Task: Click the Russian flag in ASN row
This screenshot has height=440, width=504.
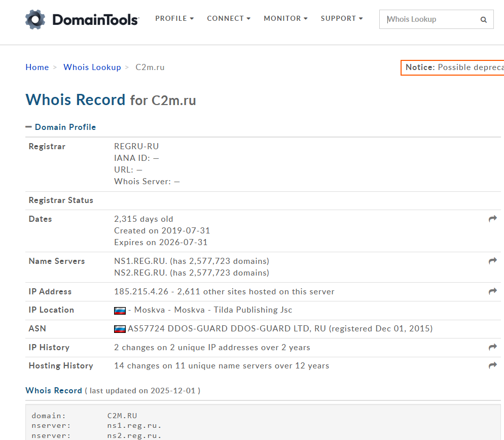Action: tap(120, 329)
